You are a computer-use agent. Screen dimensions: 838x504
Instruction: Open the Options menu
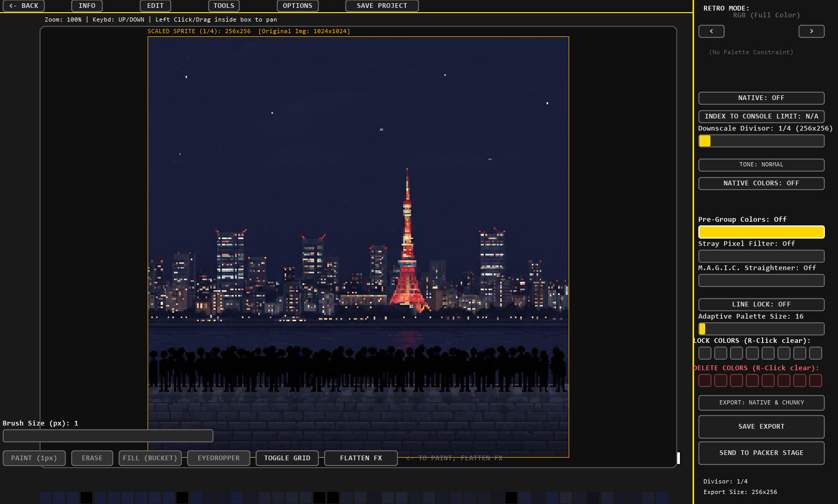[297, 6]
